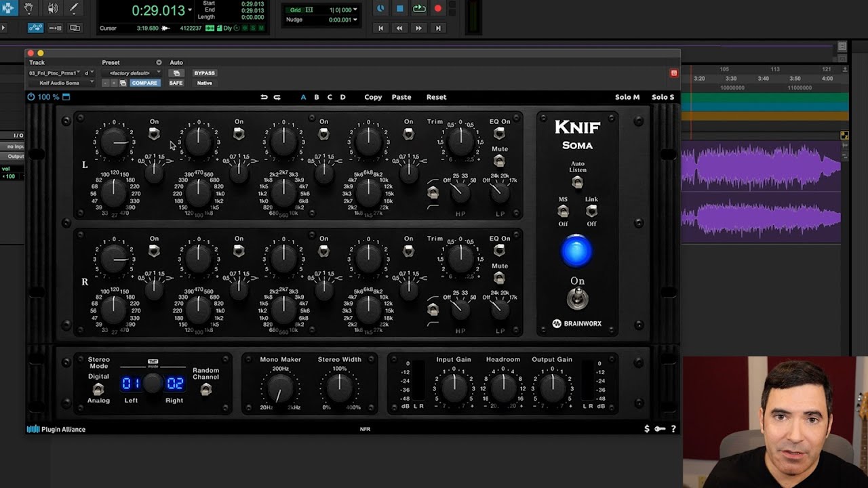868x488 pixels.
Task: Click Return to Zero transport button
Action: [380, 28]
